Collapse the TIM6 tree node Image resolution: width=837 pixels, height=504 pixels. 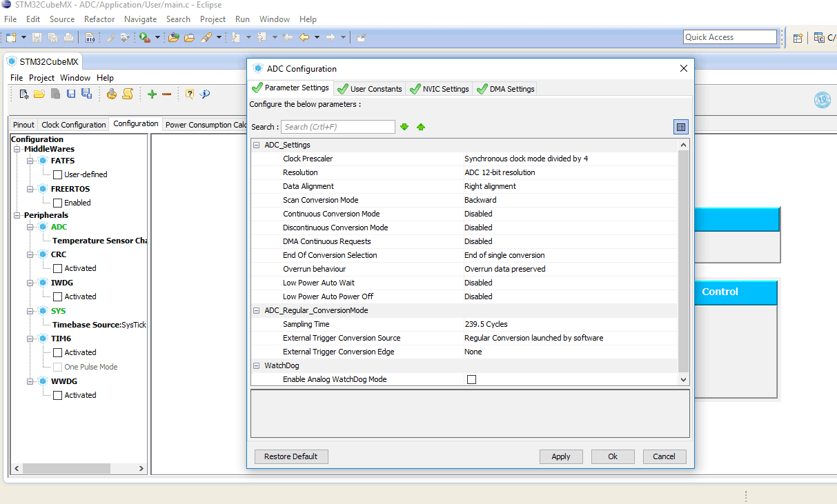pyautogui.click(x=30, y=339)
